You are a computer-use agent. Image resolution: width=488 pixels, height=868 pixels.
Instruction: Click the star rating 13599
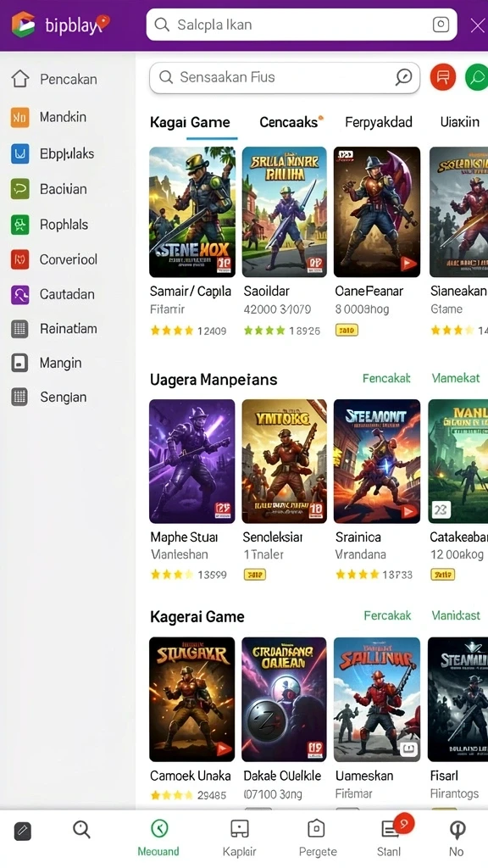[x=189, y=575]
